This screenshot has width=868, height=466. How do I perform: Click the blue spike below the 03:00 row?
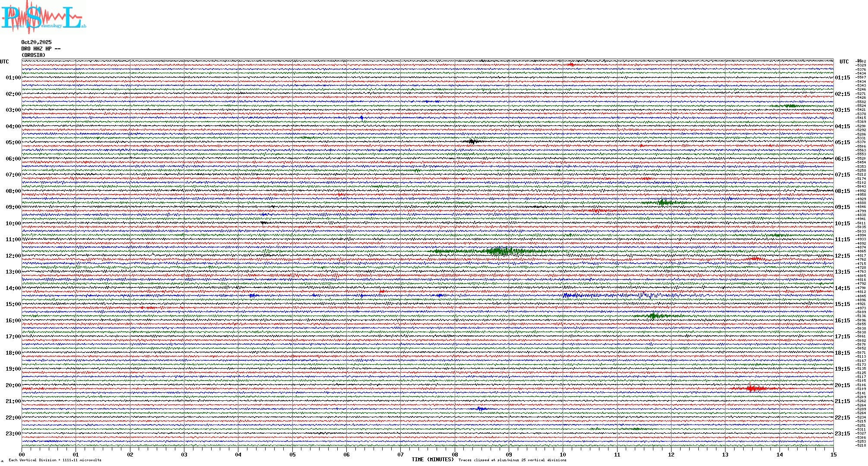pyautogui.click(x=361, y=117)
